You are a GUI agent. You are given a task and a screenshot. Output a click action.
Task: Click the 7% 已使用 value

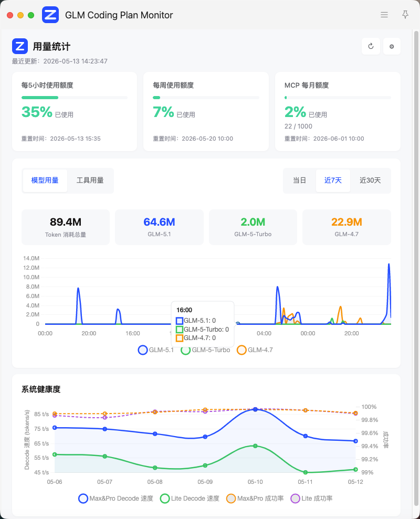(174, 112)
